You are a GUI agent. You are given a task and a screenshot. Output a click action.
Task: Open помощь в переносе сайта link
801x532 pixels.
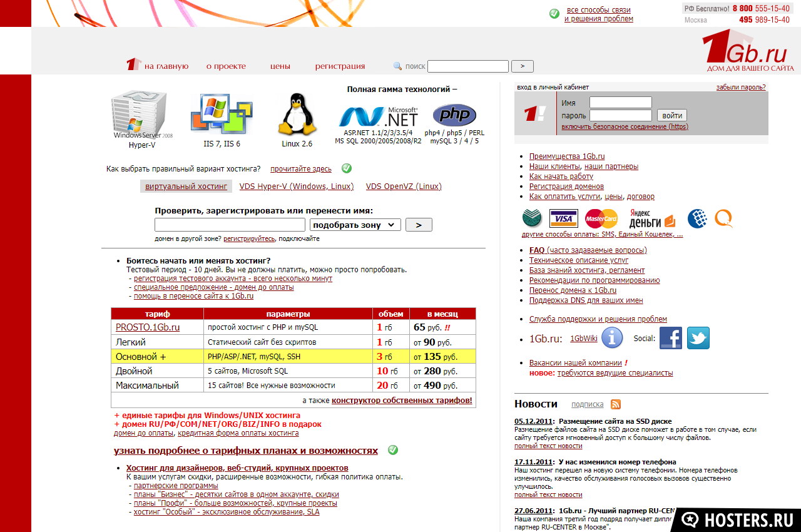point(193,296)
